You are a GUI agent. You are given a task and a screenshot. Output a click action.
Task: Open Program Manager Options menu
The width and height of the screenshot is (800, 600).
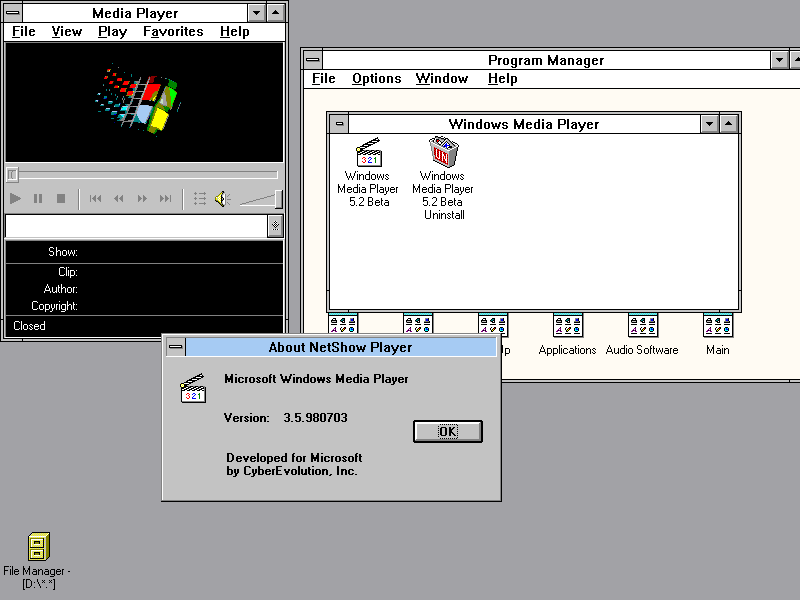click(377, 79)
